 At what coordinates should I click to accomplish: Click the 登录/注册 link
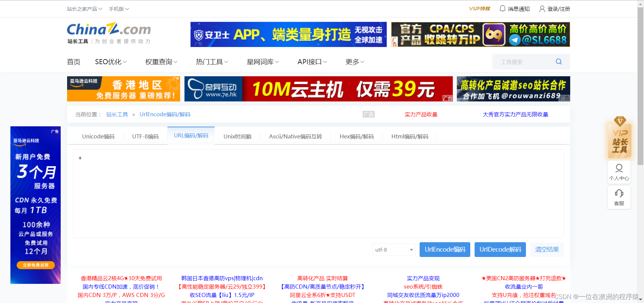(x=559, y=9)
